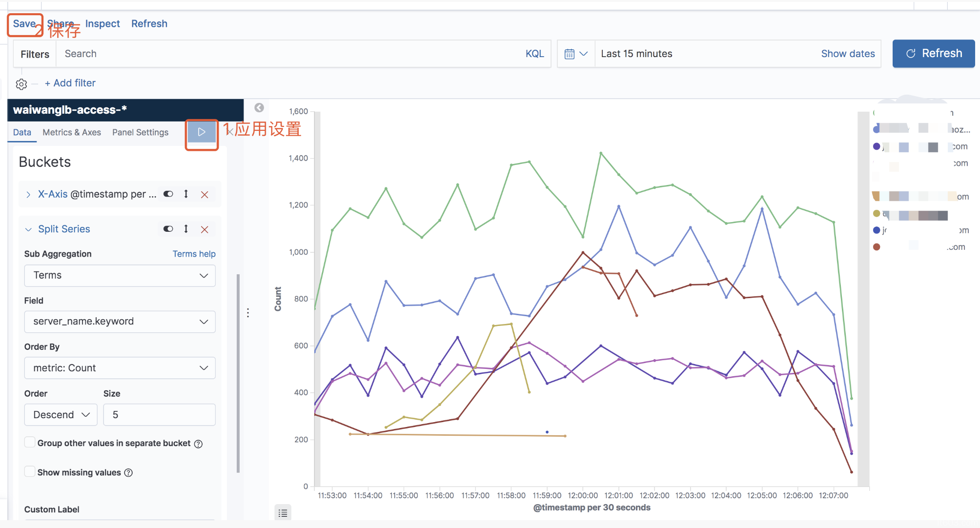Check Group other values in separate bucket
The height and width of the screenshot is (528, 980).
30,443
